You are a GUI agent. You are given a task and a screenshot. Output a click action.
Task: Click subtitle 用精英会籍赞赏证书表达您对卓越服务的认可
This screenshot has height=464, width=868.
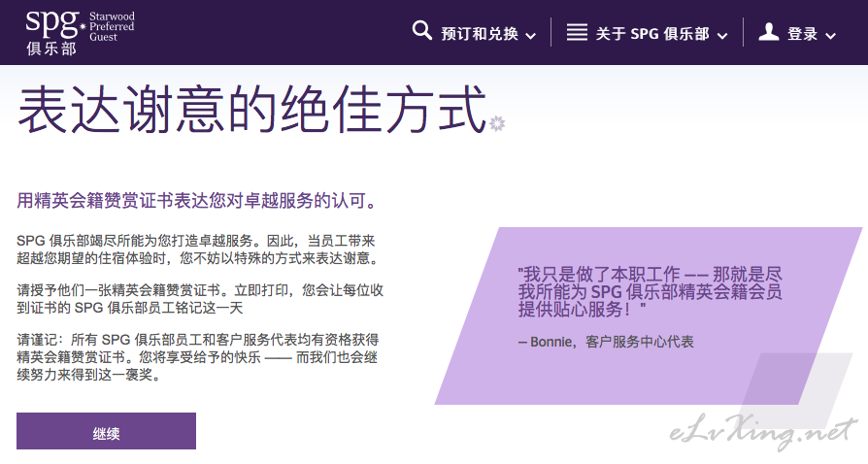click(198, 200)
